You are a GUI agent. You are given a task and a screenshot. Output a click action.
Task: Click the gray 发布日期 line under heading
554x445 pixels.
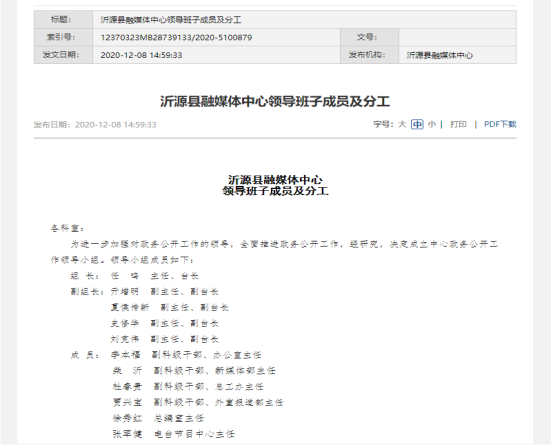coord(95,125)
